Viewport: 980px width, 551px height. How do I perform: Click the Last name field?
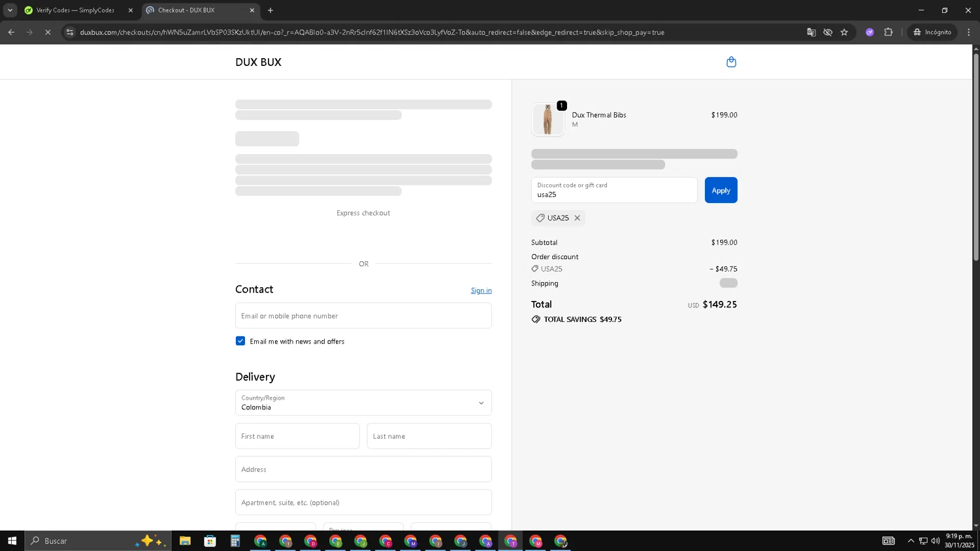pos(429,436)
